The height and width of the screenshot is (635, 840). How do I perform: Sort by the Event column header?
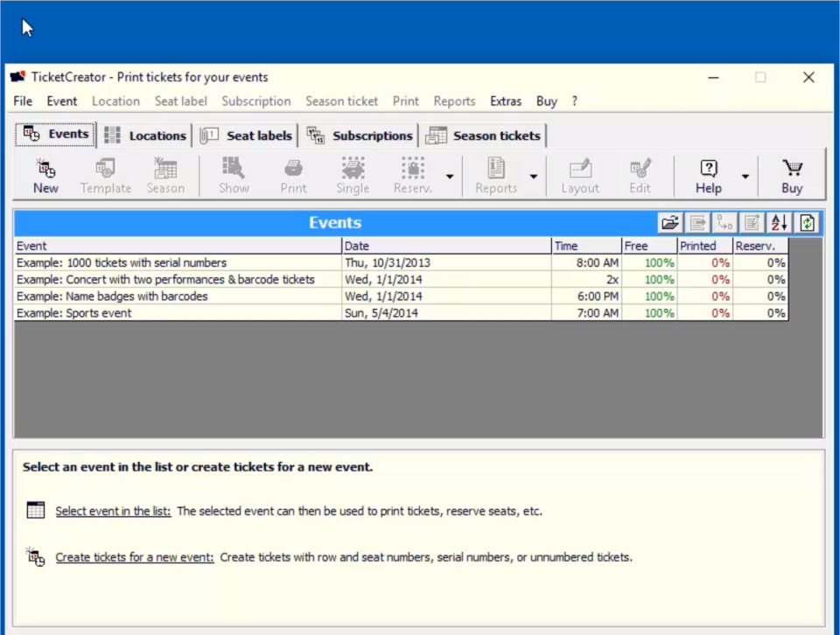[178, 246]
